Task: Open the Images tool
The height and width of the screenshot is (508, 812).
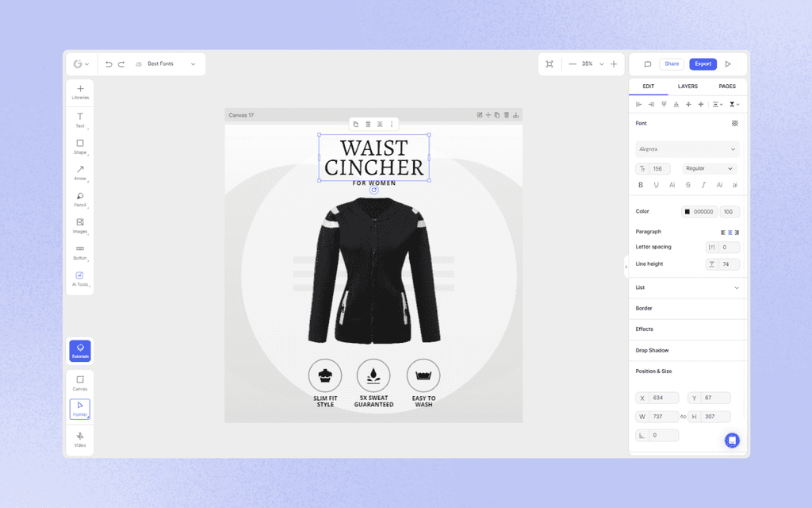Action: click(x=79, y=226)
